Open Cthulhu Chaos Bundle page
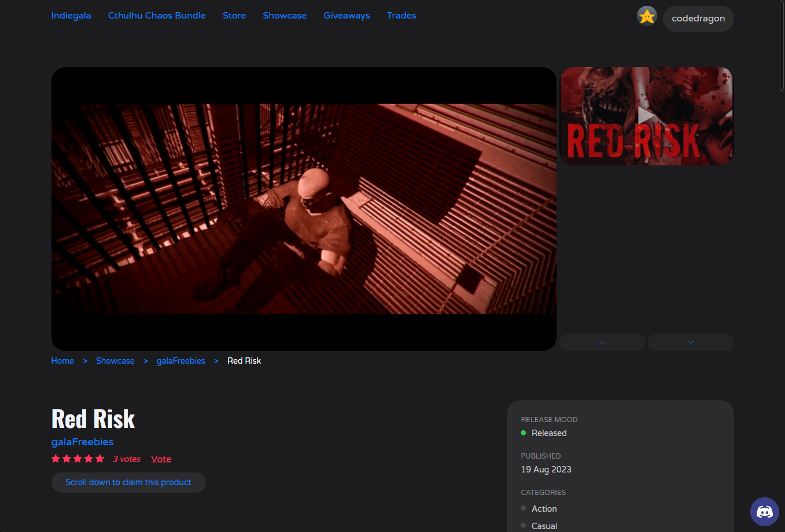 tap(157, 16)
